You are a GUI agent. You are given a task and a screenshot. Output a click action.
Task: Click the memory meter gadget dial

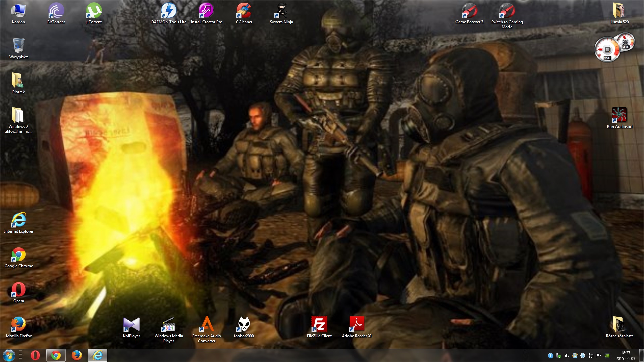(x=626, y=42)
